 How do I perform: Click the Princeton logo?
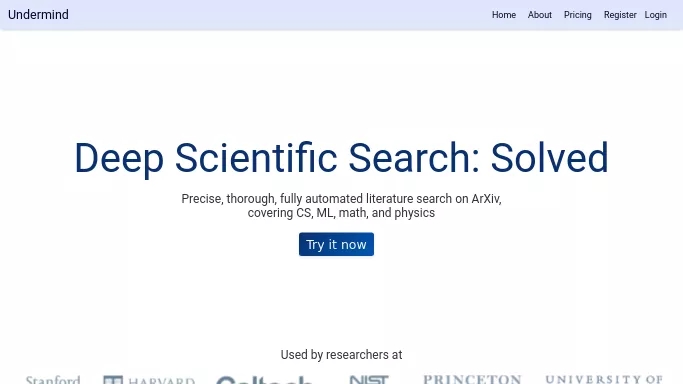(x=472, y=379)
